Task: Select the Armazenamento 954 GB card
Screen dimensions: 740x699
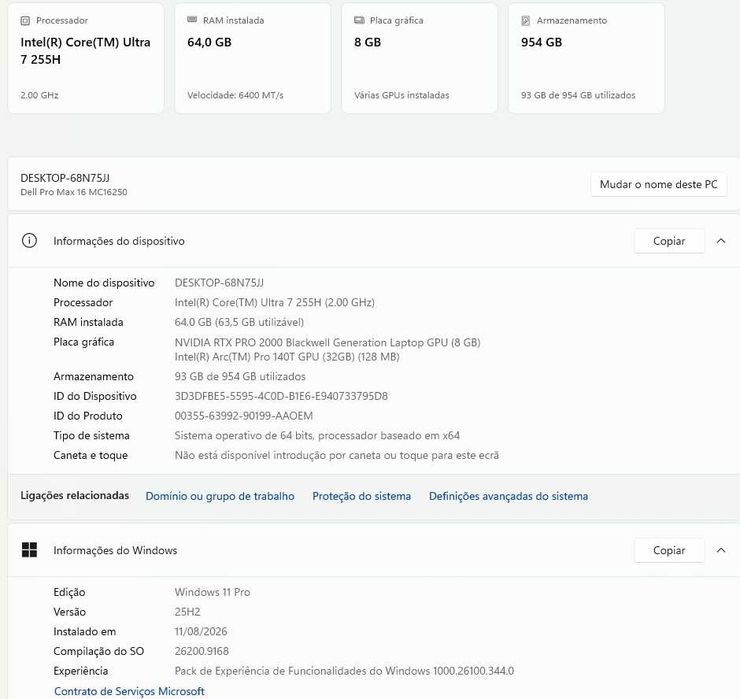Action: [x=586, y=58]
